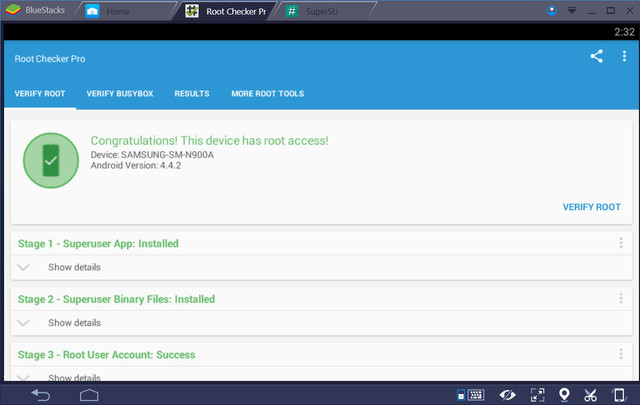Click the Stage 3 - Root User Account: Success heading
Viewport: 640px width, 405px height.
pyautogui.click(x=107, y=355)
